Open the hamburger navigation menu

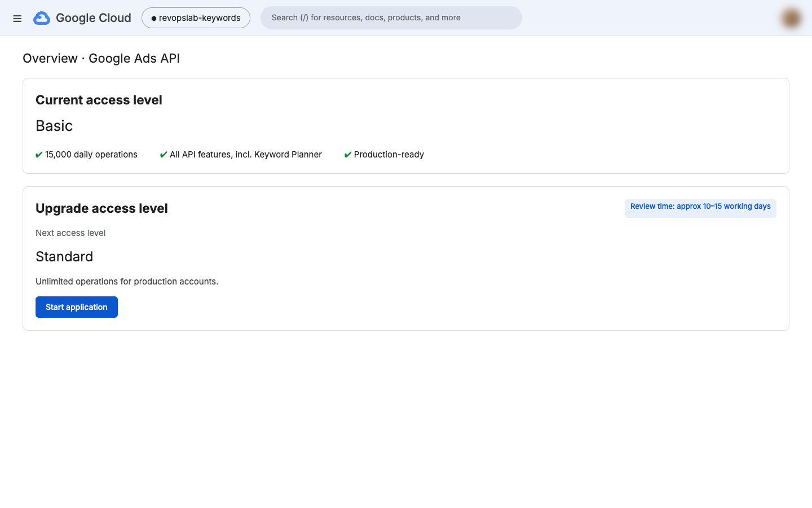[x=17, y=19]
